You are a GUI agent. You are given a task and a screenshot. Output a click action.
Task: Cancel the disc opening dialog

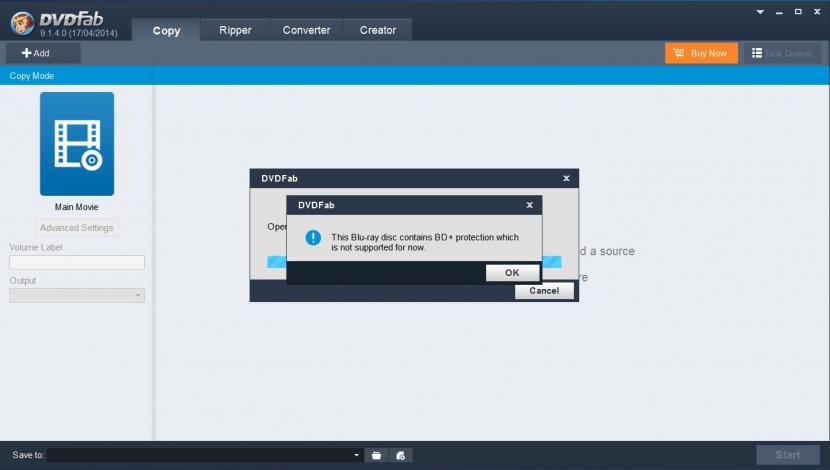tap(544, 291)
